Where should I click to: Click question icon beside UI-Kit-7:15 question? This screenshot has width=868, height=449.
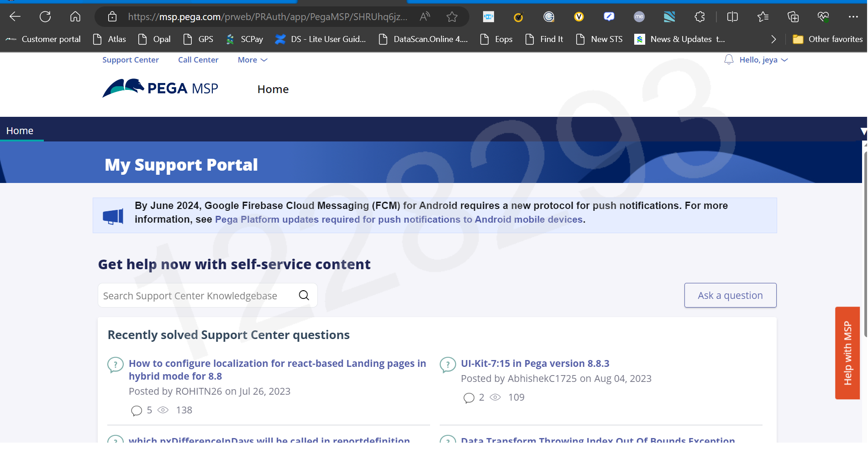click(447, 365)
